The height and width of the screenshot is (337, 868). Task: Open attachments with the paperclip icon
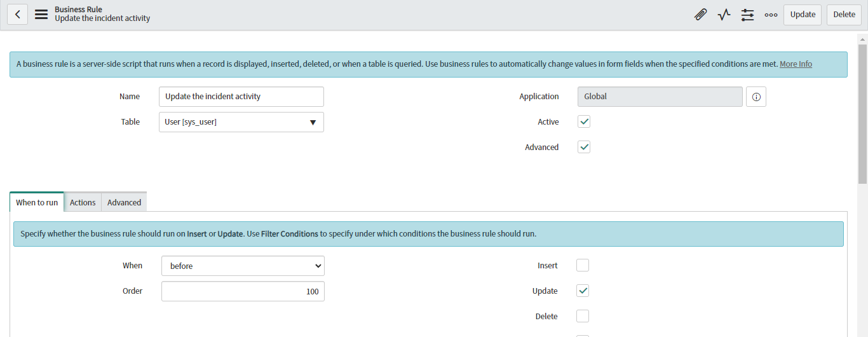pos(701,15)
